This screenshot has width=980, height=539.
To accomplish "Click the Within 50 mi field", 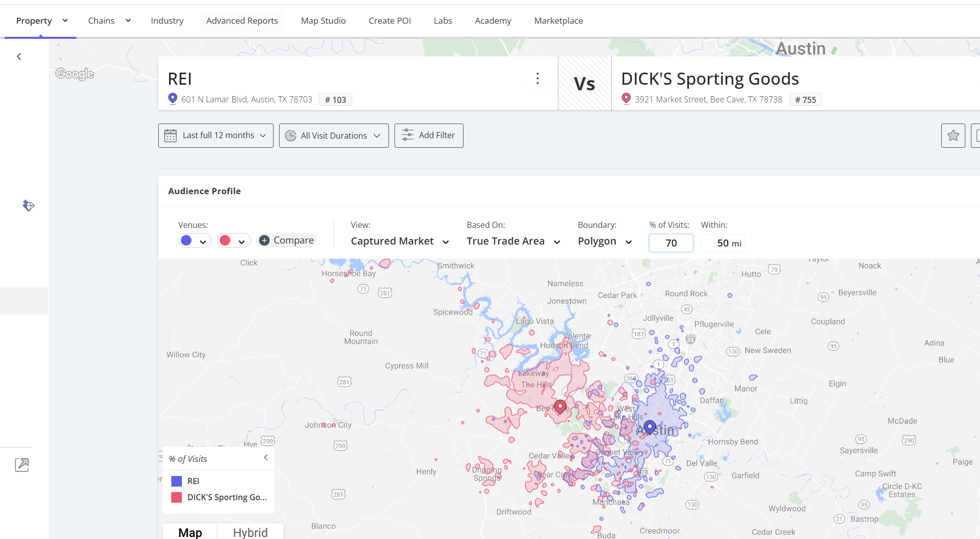I will click(723, 243).
